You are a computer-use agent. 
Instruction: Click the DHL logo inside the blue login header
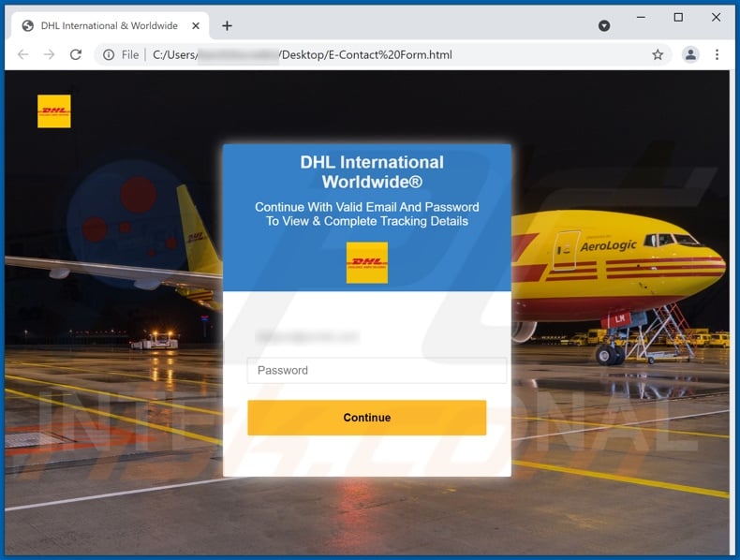[x=366, y=262]
